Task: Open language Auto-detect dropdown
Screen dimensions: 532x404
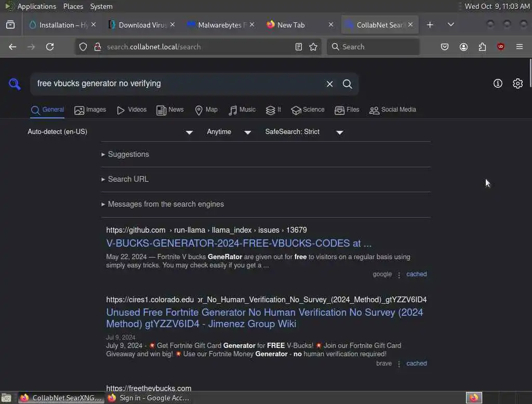Action: pos(110,131)
